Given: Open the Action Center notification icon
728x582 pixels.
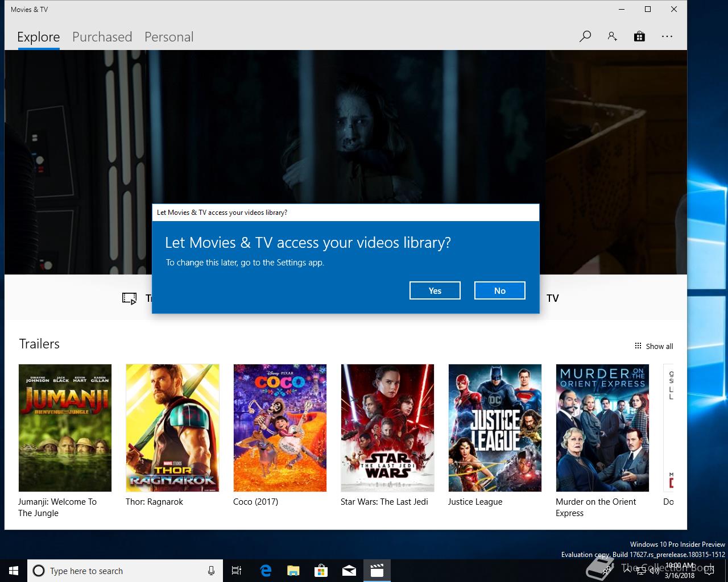Looking at the screenshot, I should click(x=709, y=571).
